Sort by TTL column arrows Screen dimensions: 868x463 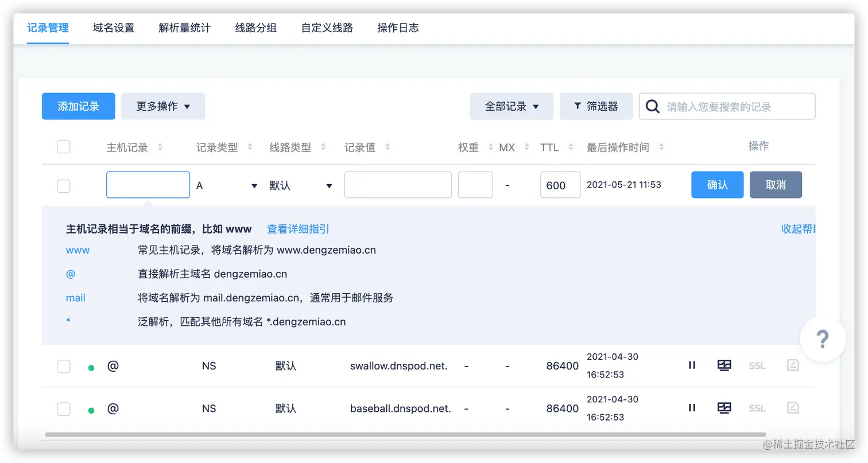571,147
